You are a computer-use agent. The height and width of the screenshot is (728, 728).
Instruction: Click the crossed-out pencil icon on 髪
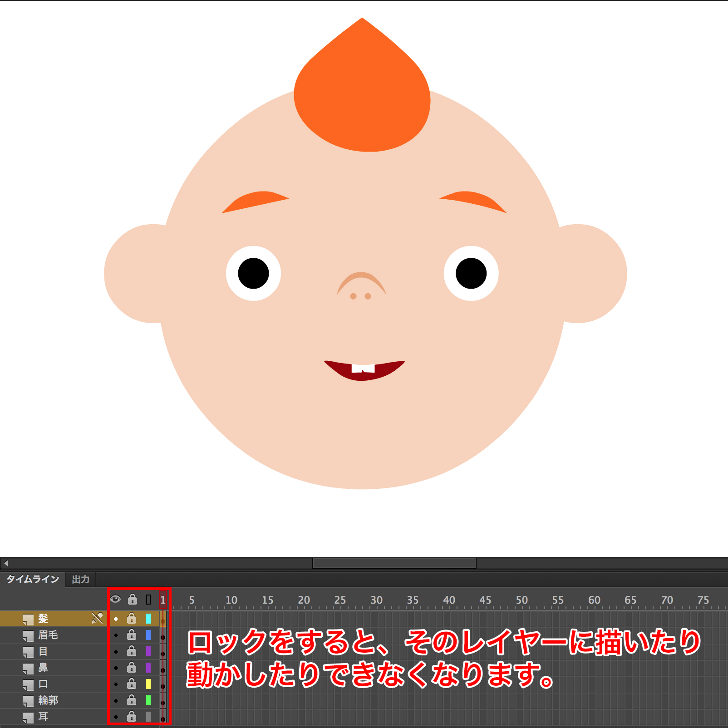97,618
